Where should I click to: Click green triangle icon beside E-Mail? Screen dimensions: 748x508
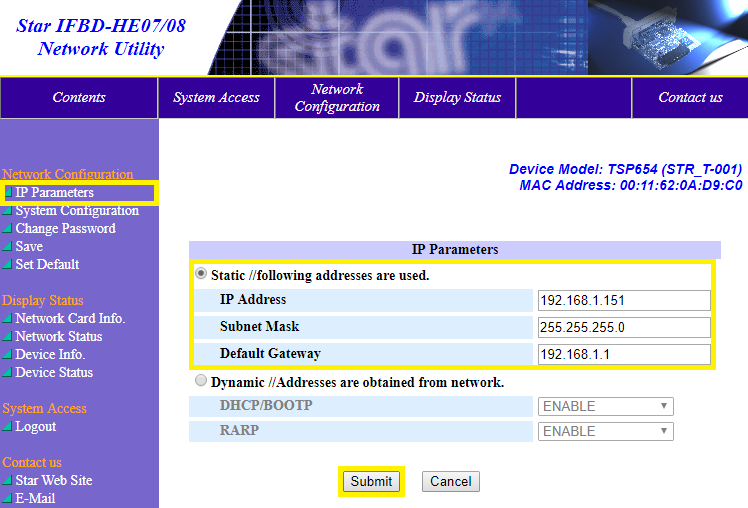[7, 498]
